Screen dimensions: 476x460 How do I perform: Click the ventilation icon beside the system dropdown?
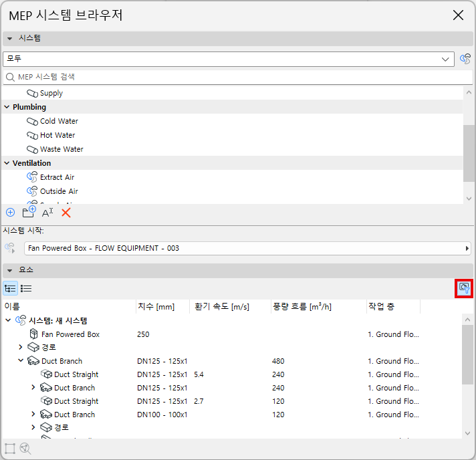(465, 59)
